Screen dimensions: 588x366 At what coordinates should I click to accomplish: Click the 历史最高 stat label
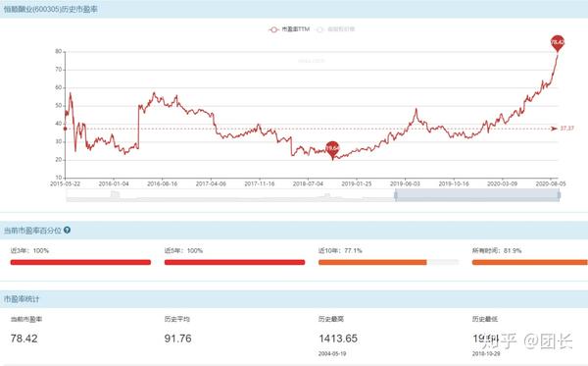coord(331,319)
